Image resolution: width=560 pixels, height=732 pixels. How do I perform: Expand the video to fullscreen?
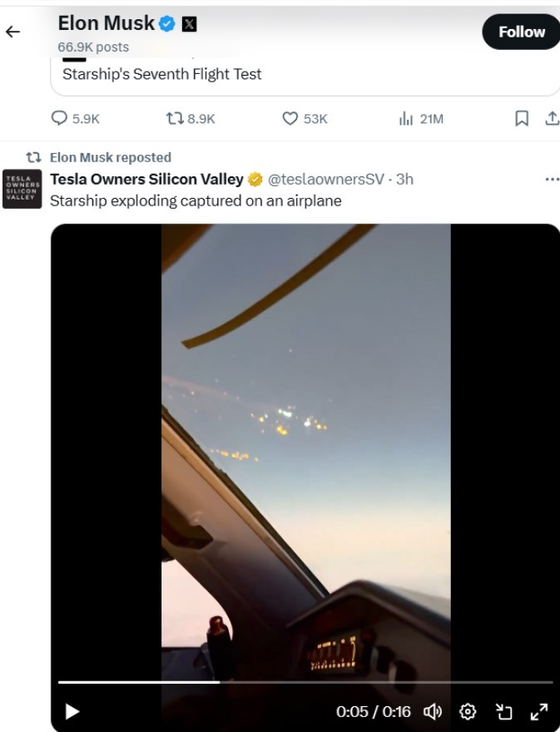click(x=539, y=711)
